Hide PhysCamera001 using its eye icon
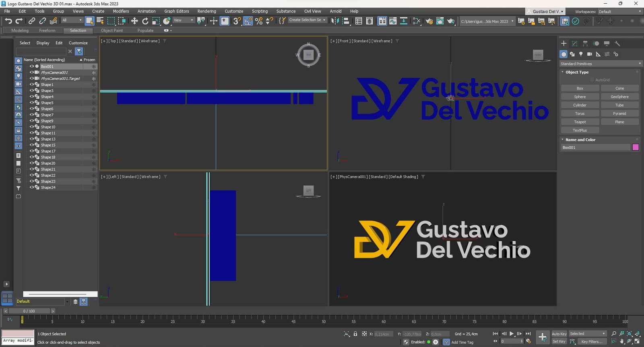The width and height of the screenshot is (644, 347). click(32, 73)
